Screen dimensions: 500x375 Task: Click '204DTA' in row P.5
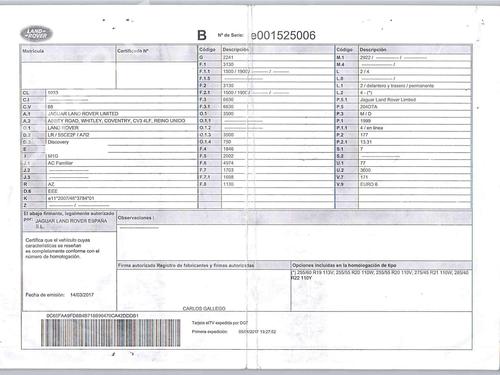(x=368, y=107)
